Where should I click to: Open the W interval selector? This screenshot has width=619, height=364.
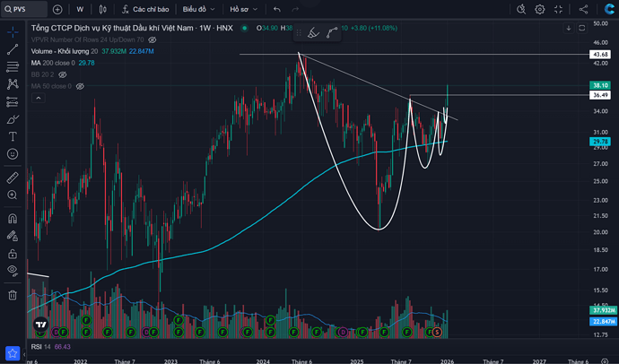(80, 9)
